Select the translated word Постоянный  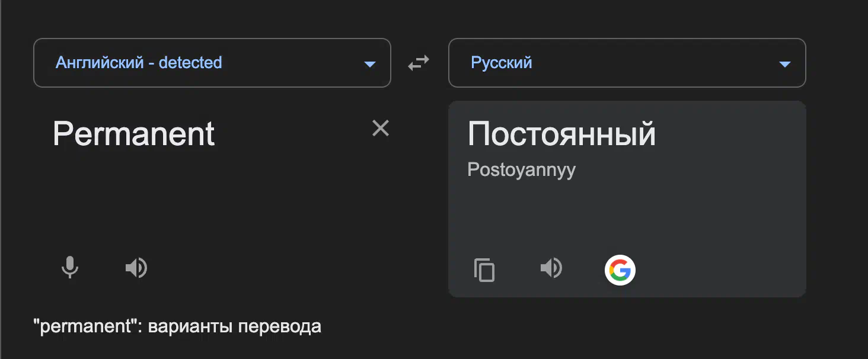click(561, 134)
